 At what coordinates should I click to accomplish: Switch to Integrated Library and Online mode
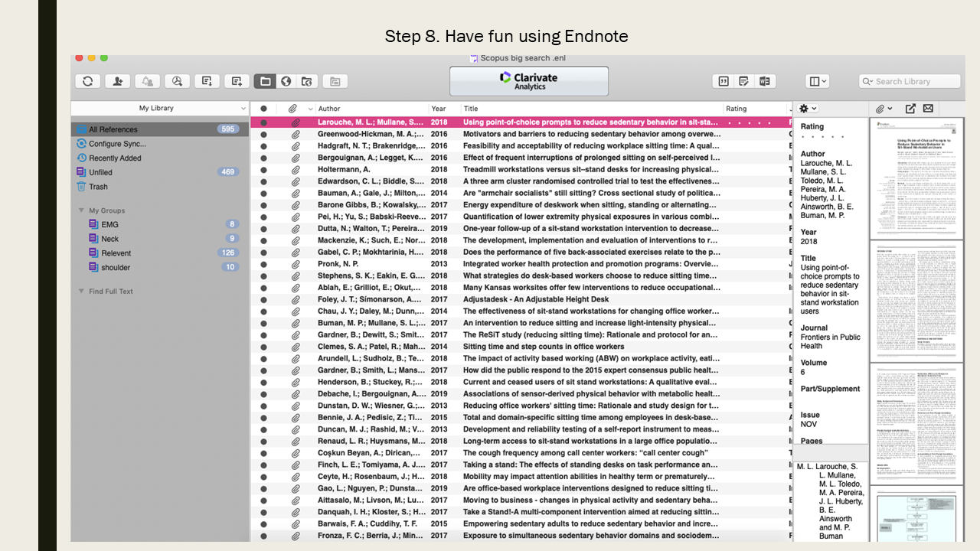click(x=306, y=81)
